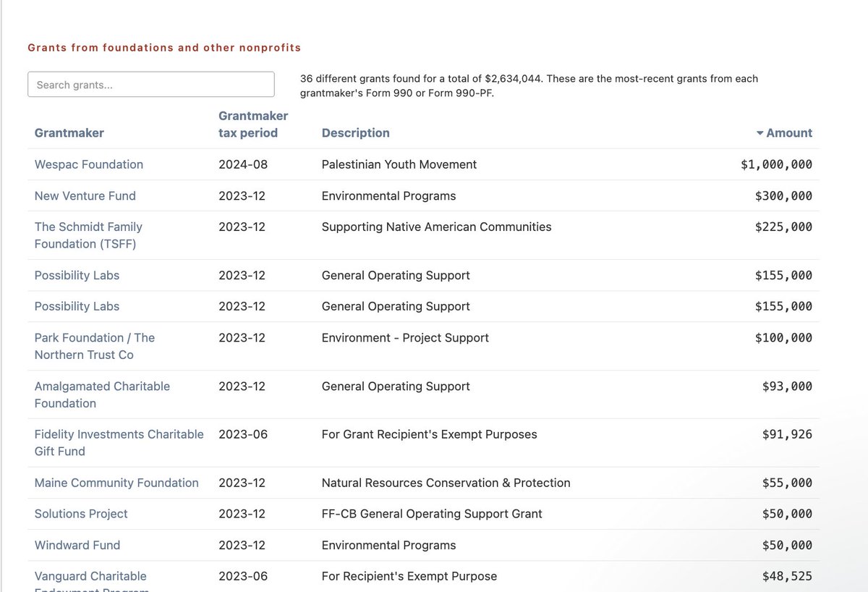This screenshot has width=868, height=592.
Task: Sort by Grantmaker tax period header
Action: click(x=253, y=124)
